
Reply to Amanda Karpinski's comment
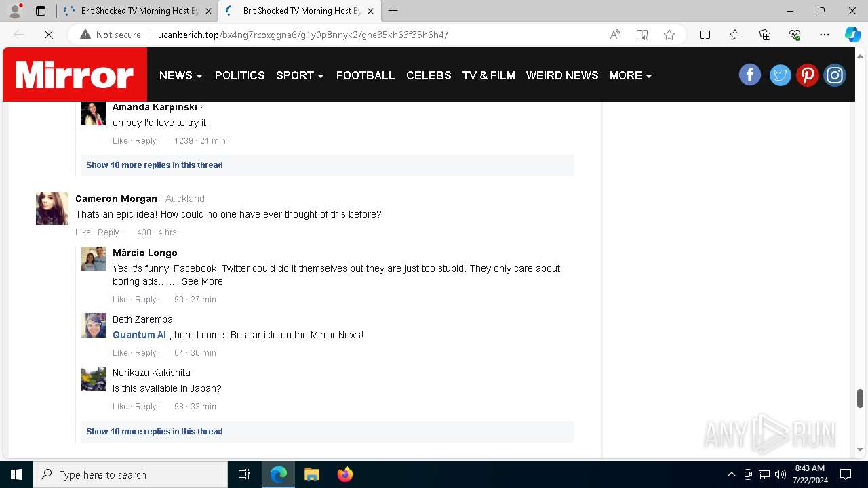(146, 140)
